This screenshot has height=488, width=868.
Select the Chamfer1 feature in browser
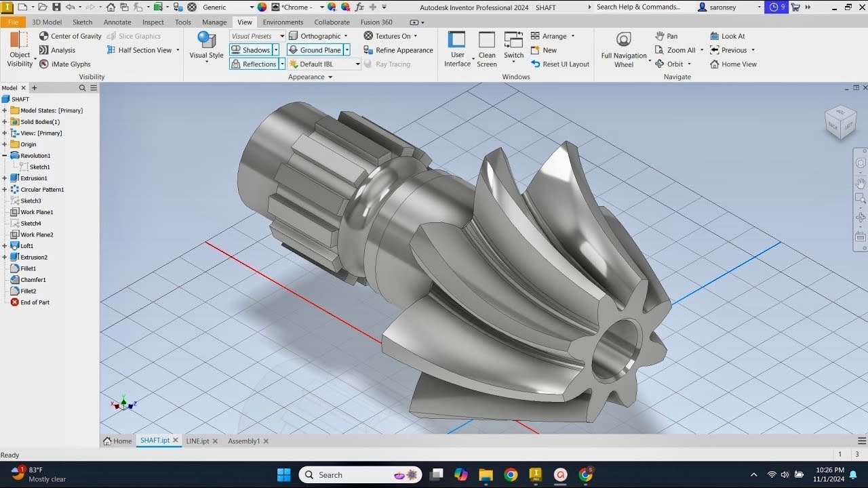[33, 280]
